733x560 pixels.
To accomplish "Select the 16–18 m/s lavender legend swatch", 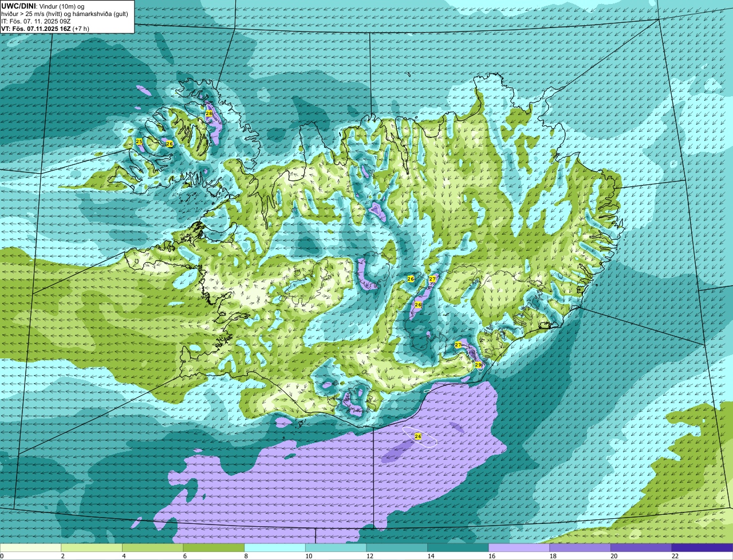I will (x=519, y=547).
